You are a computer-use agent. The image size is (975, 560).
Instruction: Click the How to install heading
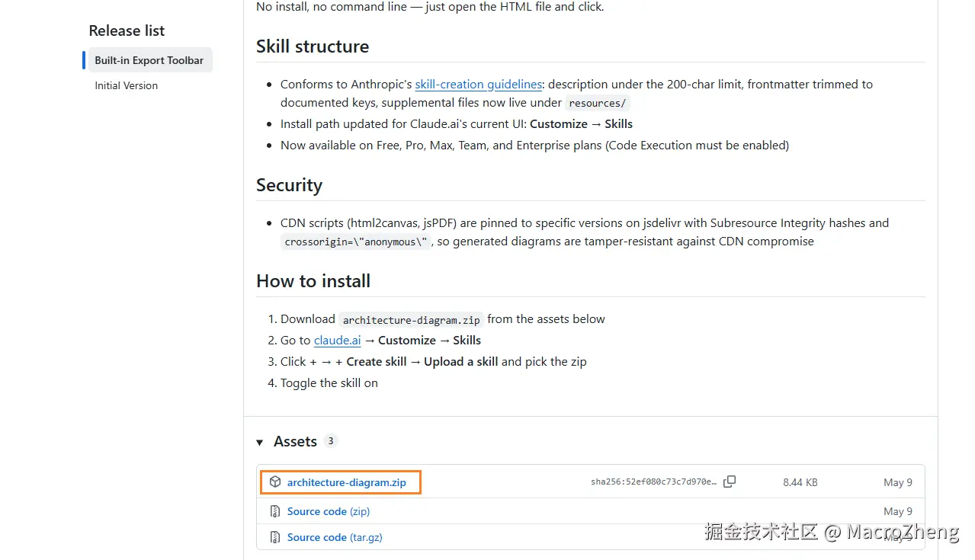[313, 281]
